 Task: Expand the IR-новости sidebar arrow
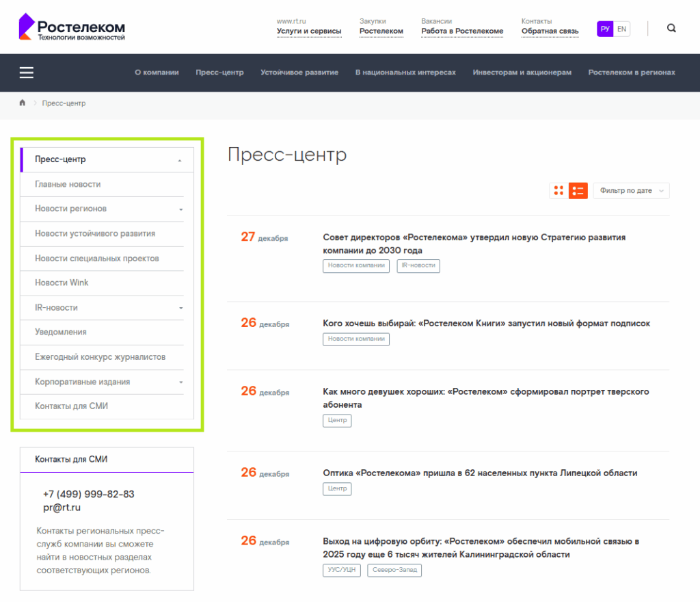click(x=181, y=309)
